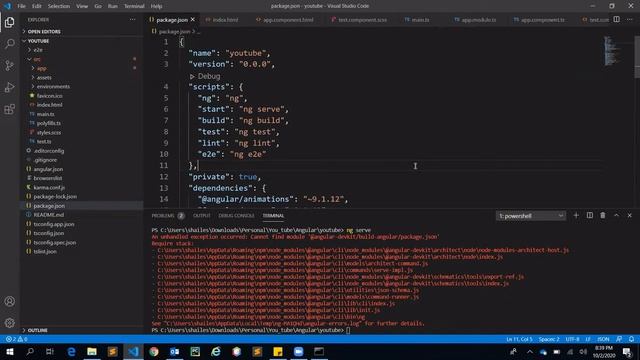Open tsconfig.app.json in the file tree
This screenshot has width=640, height=360.
[x=54, y=224]
